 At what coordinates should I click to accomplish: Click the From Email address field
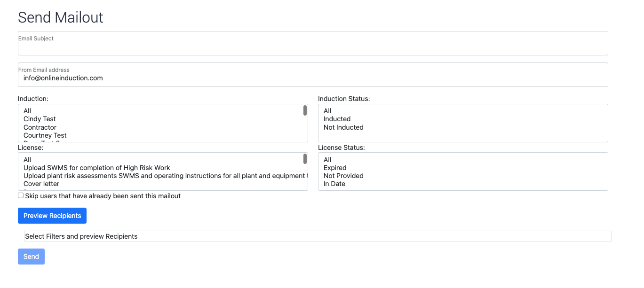[x=313, y=75]
